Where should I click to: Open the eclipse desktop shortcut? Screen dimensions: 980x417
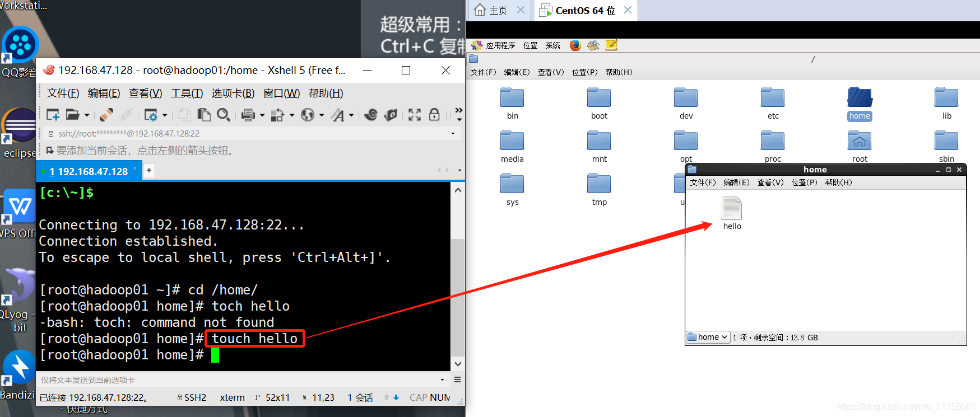(x=20, y=133)
